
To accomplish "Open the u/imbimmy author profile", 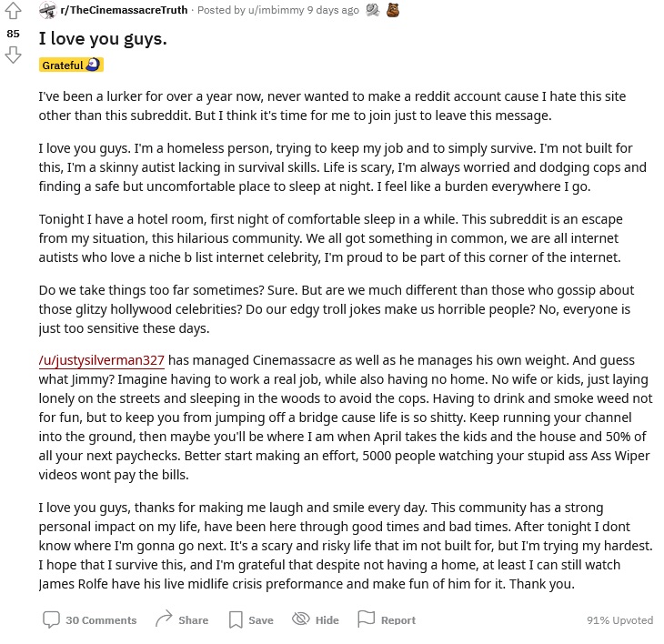I will point(277,10).
